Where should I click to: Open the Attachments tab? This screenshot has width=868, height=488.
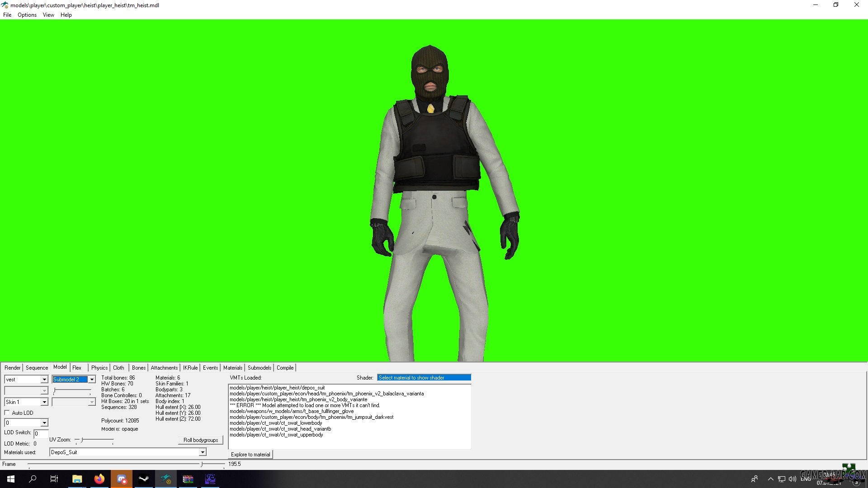[x=164, y=368]
